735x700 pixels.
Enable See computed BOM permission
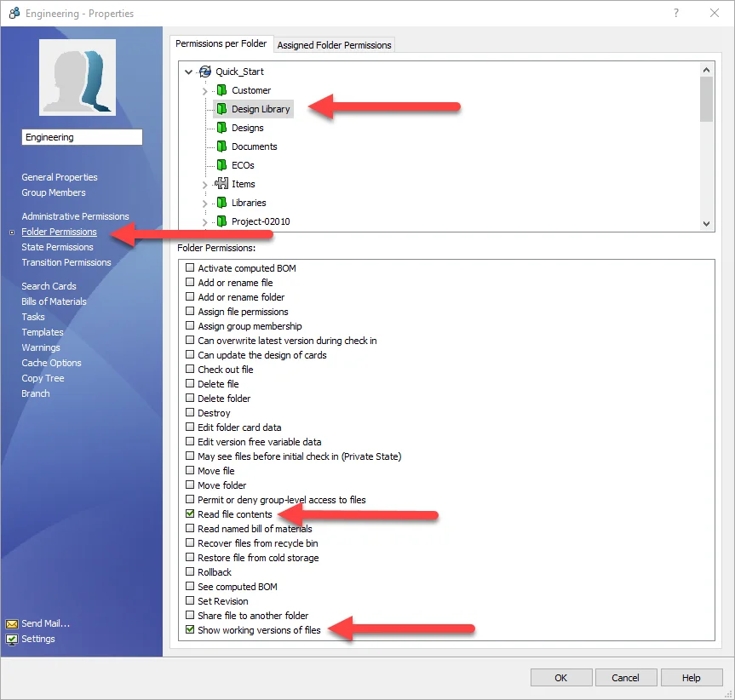[190, 586]
